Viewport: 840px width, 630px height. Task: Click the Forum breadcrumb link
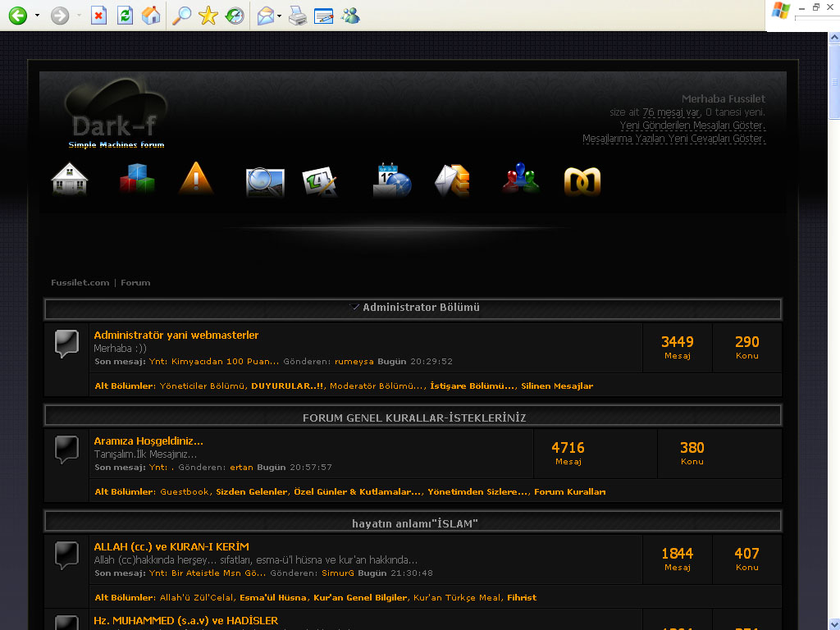135,282
